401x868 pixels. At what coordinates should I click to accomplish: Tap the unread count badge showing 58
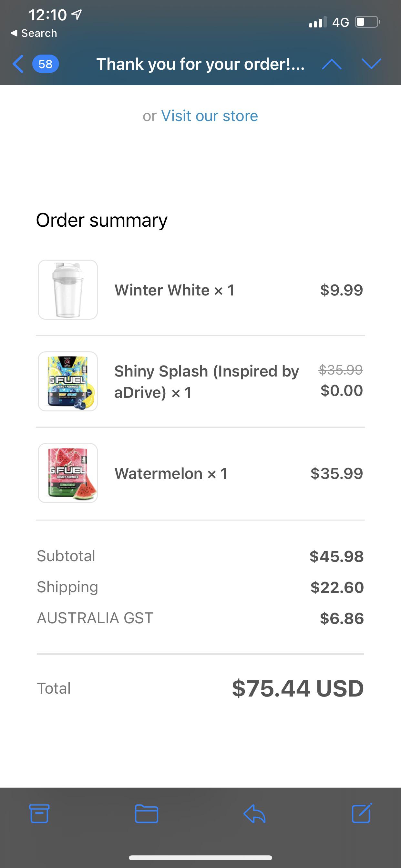[45, 64]
